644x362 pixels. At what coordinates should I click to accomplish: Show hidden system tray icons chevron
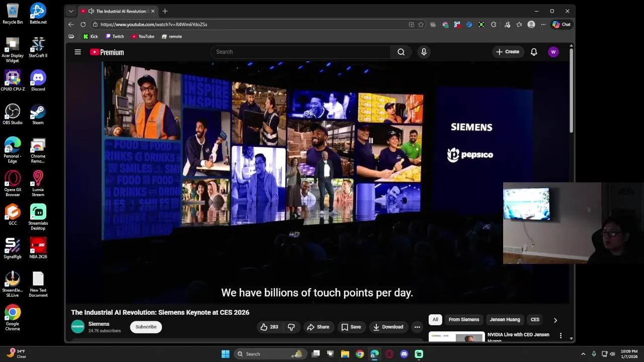point(583,354)
